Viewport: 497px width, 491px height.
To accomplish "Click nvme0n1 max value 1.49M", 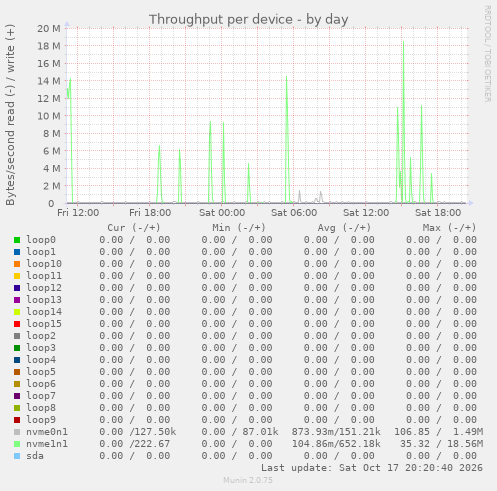I will [x=468, y=432].
